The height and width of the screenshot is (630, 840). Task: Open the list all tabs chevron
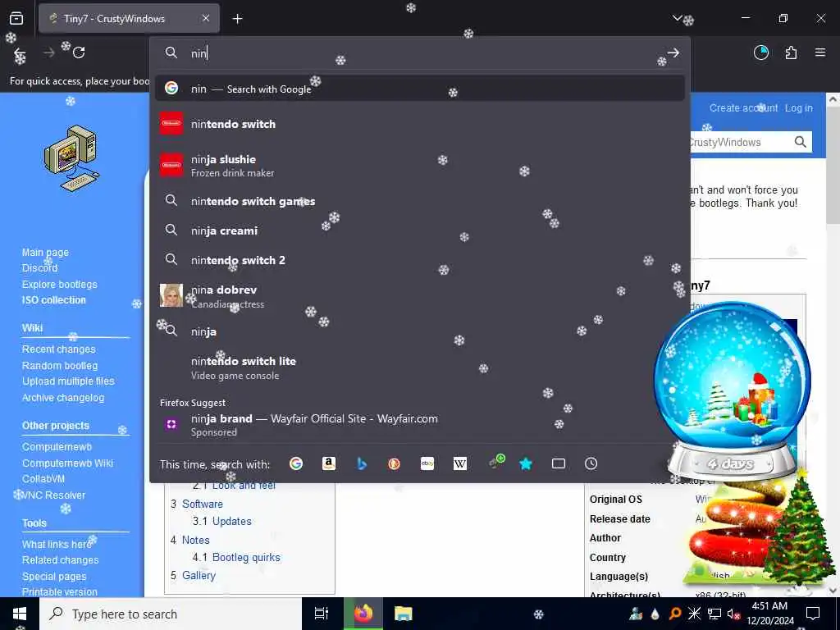click(x=677, y=18)
